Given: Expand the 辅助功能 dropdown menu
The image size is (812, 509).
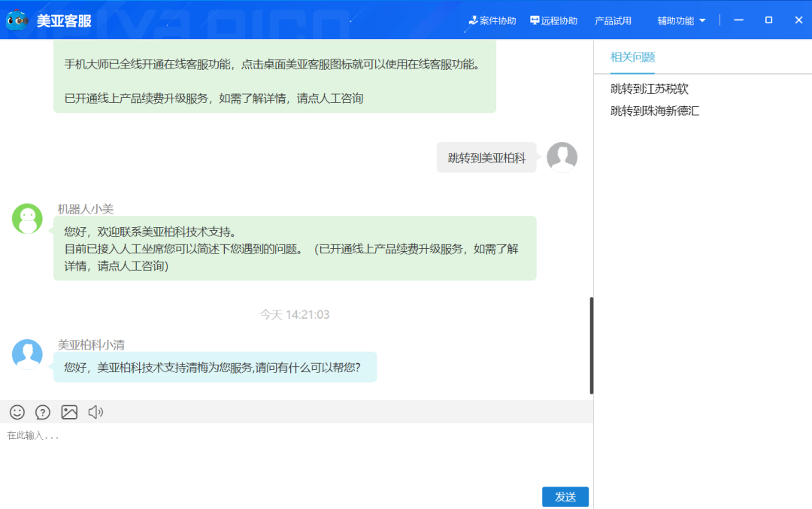Looking at the screenshot, I should [681, 21].
